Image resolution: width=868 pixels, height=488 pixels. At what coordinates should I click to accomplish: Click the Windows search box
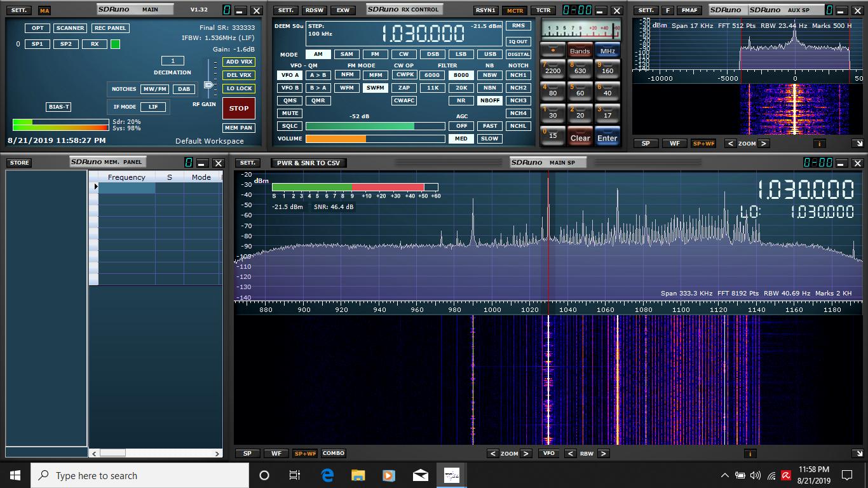coord(140,475)
